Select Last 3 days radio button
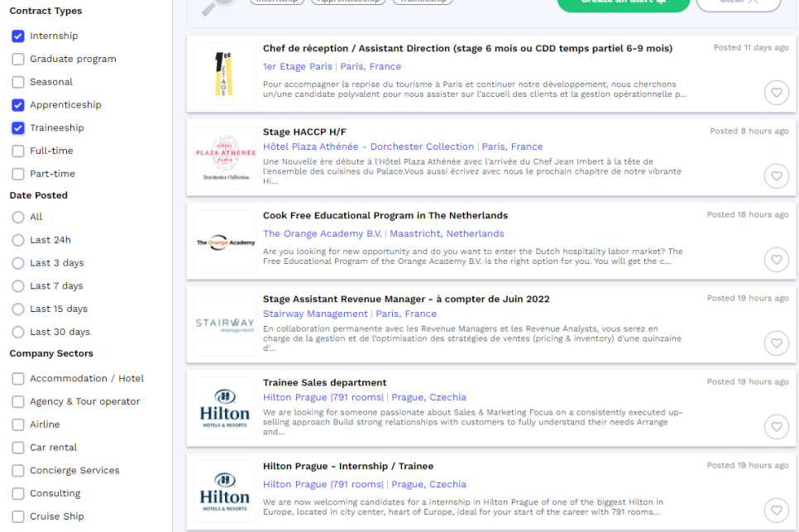The image size is (799, 532). pos(18,263)
